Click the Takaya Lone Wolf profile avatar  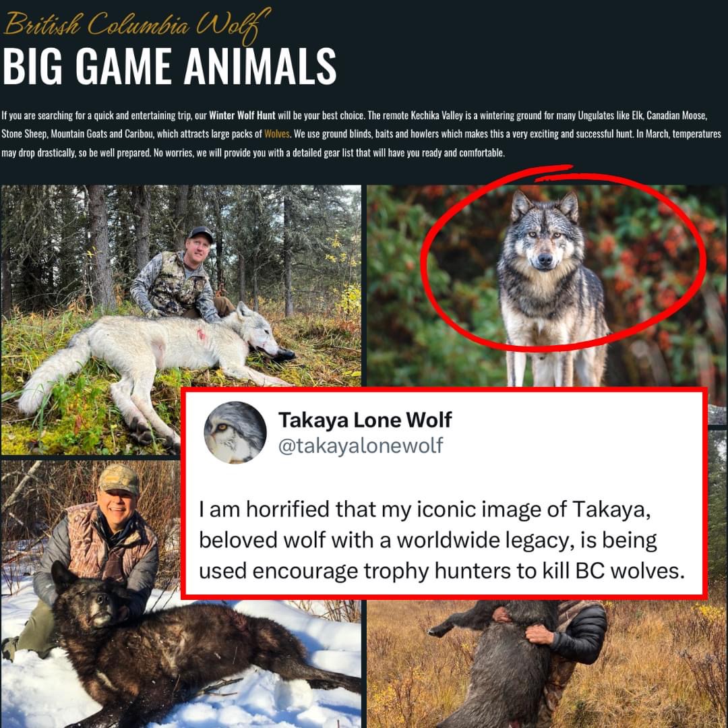point(235,432)
